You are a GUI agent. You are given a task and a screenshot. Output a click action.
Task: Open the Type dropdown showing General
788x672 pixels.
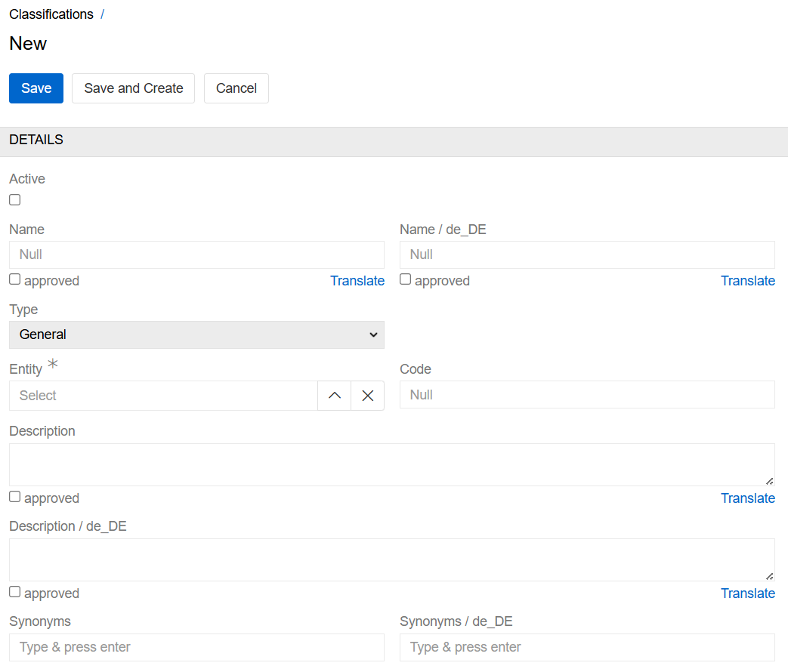tap(196, 334)
